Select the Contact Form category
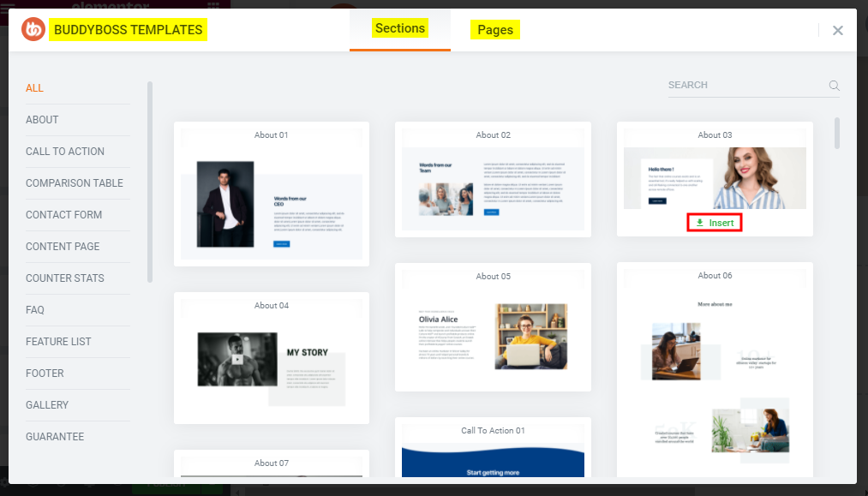 click(63, 215)
